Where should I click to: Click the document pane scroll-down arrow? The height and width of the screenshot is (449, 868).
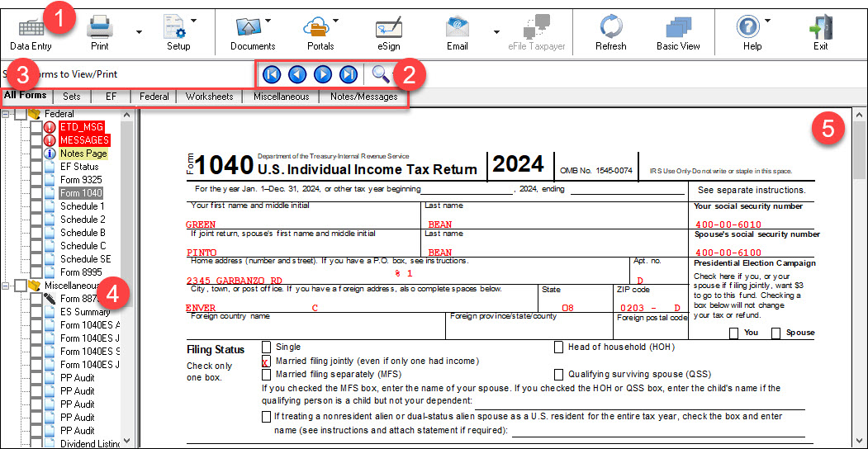860,441
